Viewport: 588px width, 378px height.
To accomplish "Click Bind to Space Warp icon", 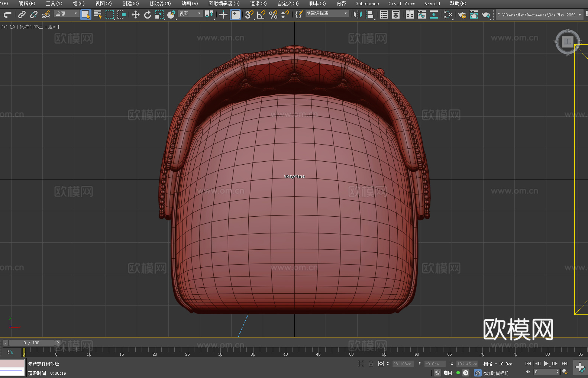I will pyautogui.click(x=46, y=14).
